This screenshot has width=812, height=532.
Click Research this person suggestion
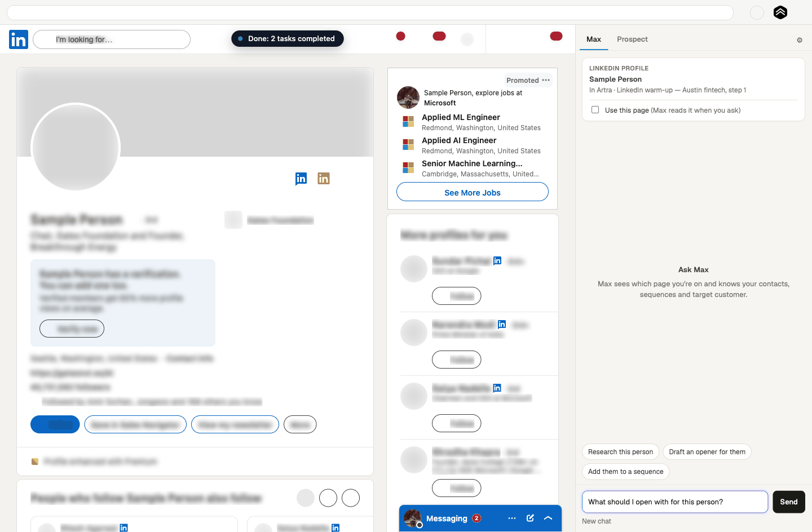pos(620,452)
